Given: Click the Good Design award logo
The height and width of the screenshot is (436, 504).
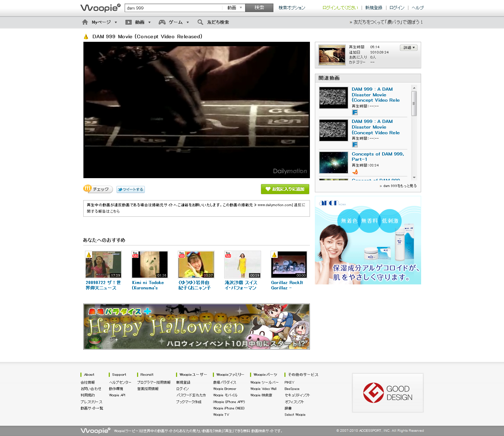Looking at the screenshot, I should pyautogui.click(x=387, y=393).
